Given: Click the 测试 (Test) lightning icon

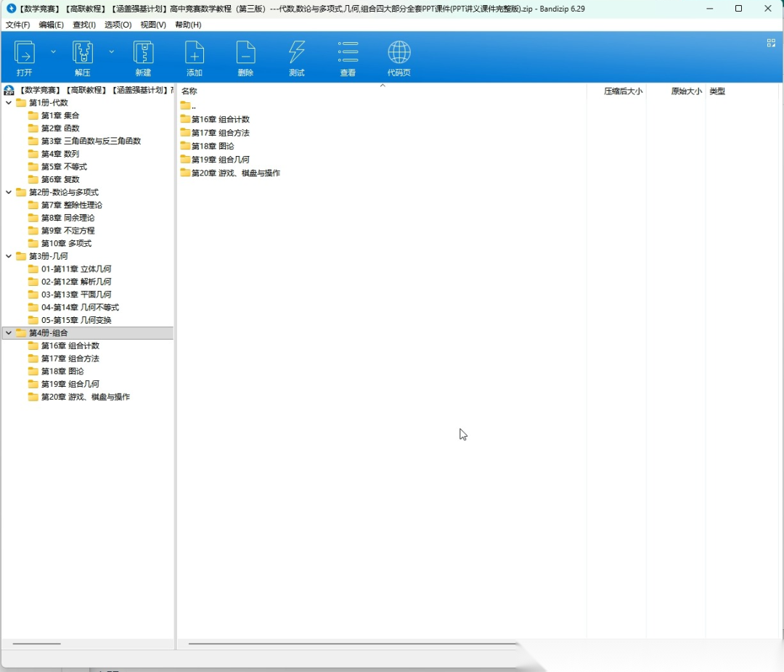Looking at the screenshot, I should pos(297,53).
